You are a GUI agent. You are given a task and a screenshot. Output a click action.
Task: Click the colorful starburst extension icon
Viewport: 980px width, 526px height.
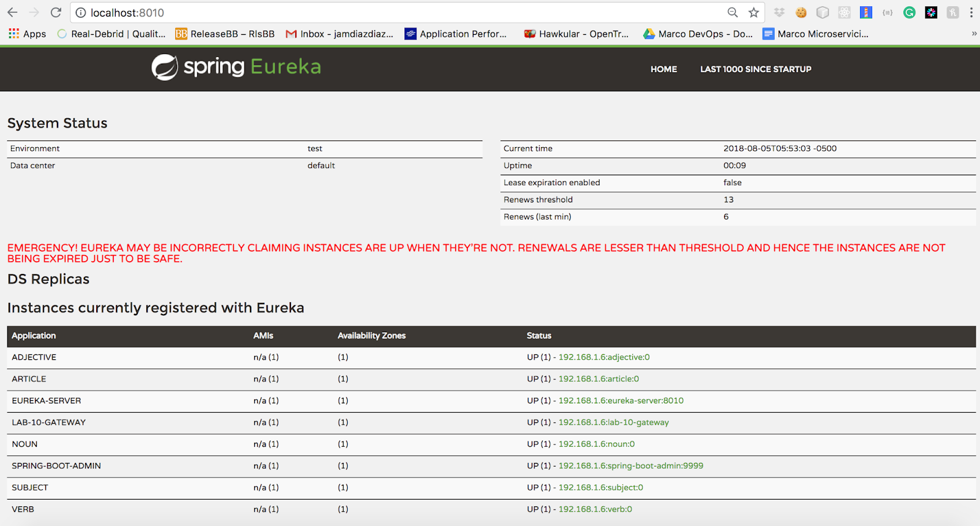(x=931, y=12)
